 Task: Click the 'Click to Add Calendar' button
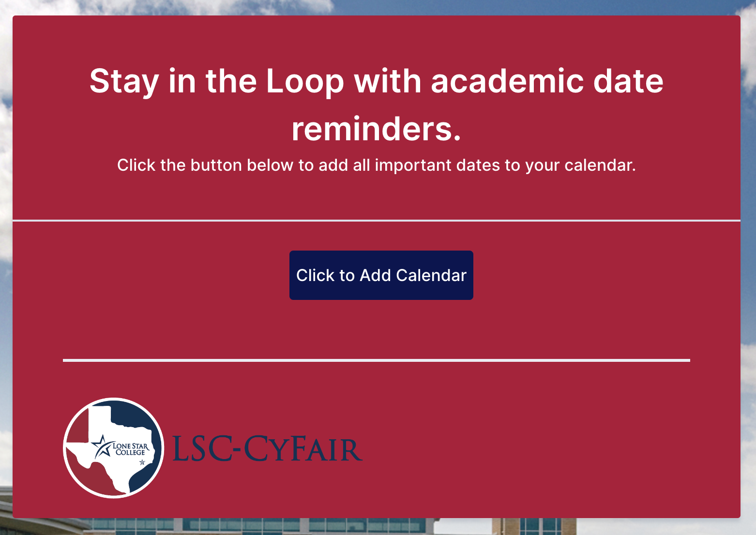pos(381,275)
